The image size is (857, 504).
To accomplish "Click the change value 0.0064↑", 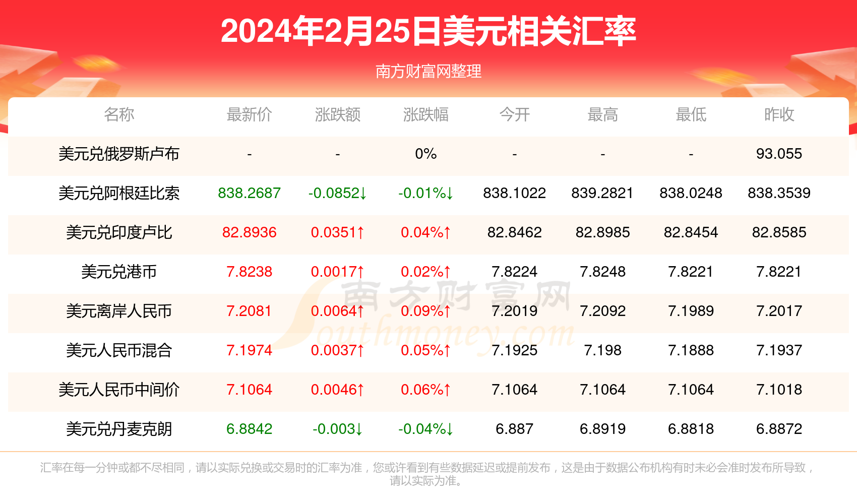I will coord(338,311).
